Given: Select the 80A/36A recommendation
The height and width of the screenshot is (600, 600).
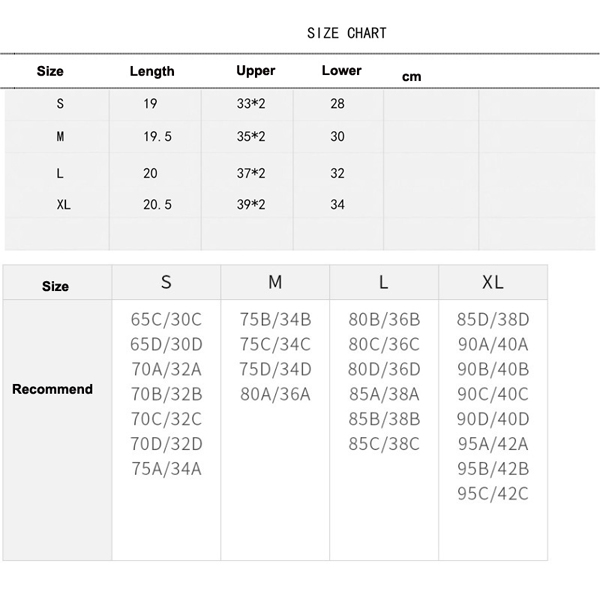Looking at the screenshot, I should pyautogui.click(x=275, y=394).
